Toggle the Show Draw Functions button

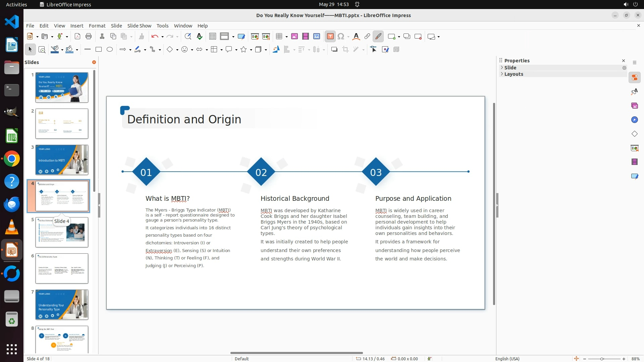(378, 37)
